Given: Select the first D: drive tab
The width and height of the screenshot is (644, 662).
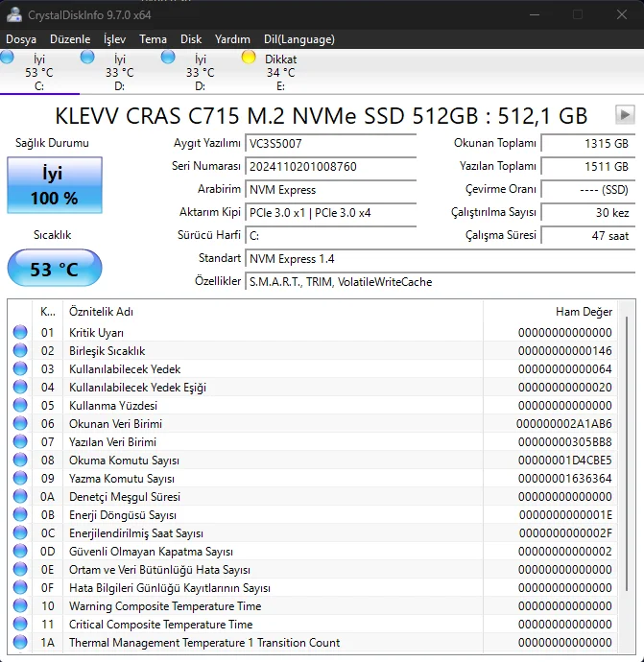Looking at the screenshot, I should pos(120,72).
